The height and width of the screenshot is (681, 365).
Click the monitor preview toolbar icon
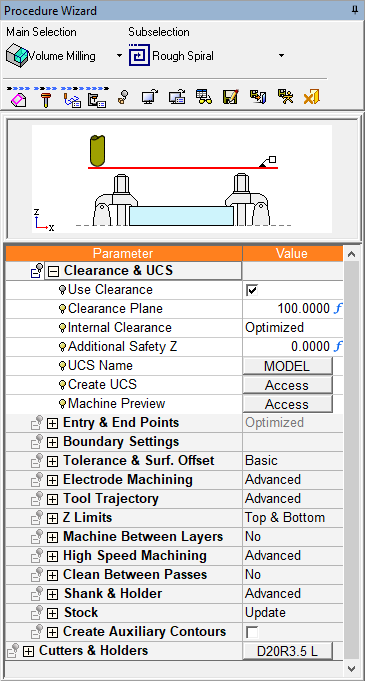tap(149, 97)
